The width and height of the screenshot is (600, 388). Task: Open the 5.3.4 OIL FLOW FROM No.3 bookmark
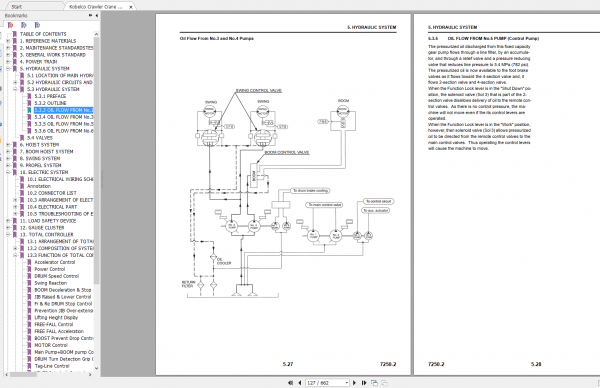point(64,117)
